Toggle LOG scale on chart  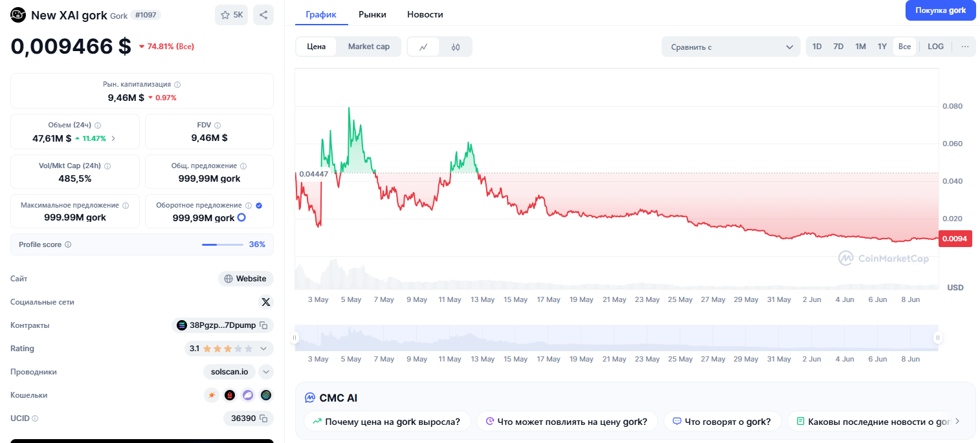pyautogui.click(x=935, y=47)
